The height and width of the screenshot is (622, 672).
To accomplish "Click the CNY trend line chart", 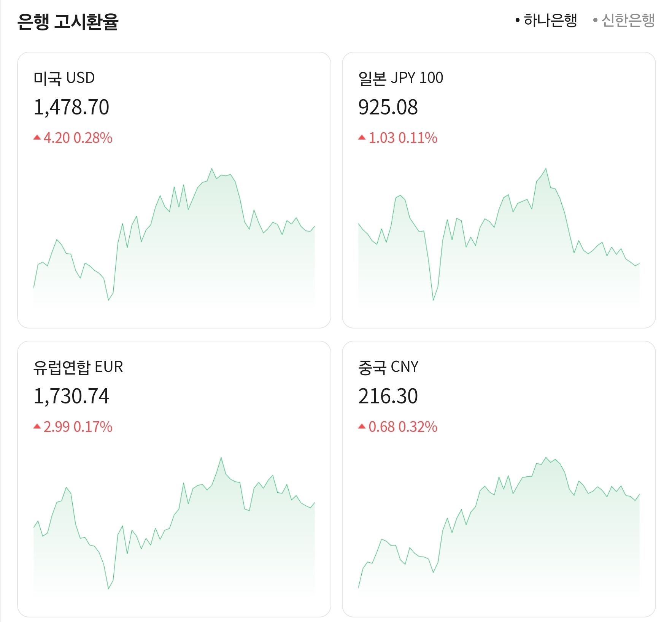I will pyautogui.click(x=499, y=524).
